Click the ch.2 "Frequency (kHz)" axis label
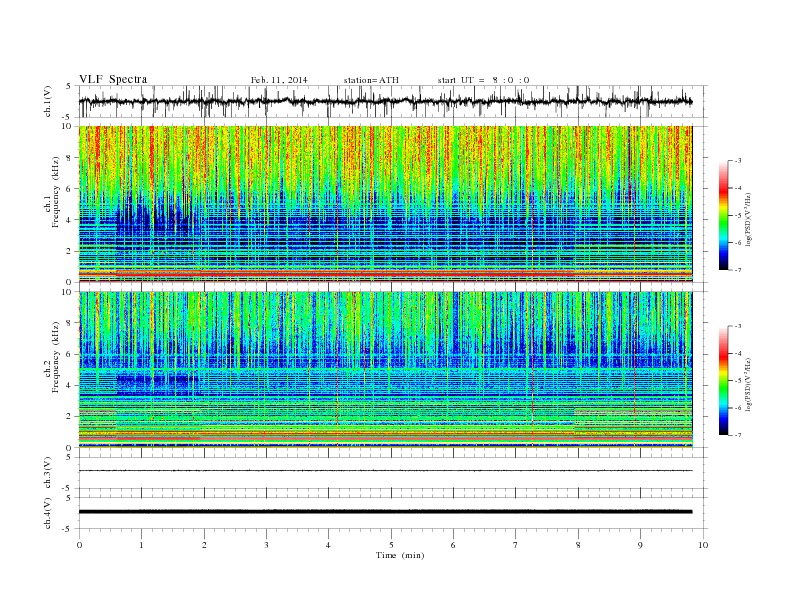Image resolution: width=792 pixels, height=612 pixels. coord(56,356)
